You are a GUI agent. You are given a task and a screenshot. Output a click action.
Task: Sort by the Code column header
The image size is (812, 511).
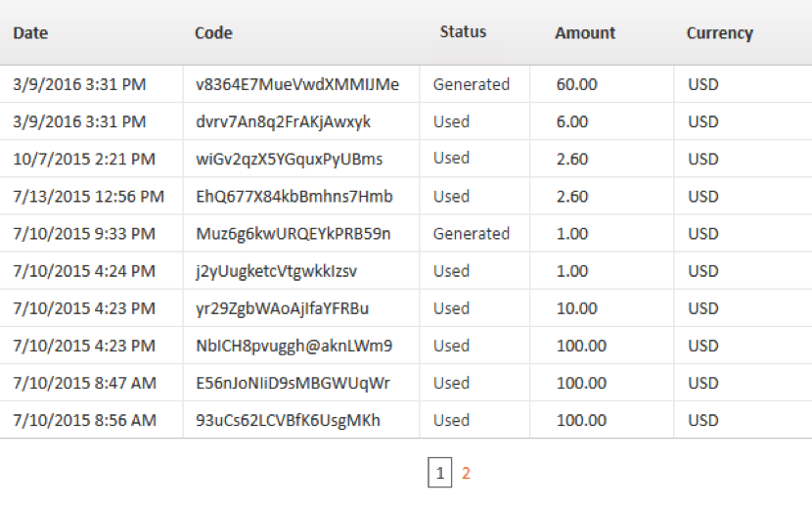(x=213, y=33)
